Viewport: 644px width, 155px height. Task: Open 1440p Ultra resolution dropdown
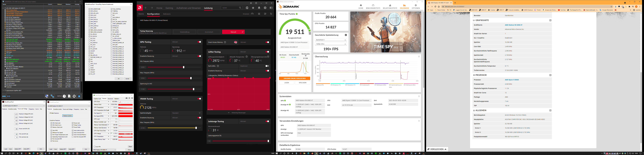point(331,44)
